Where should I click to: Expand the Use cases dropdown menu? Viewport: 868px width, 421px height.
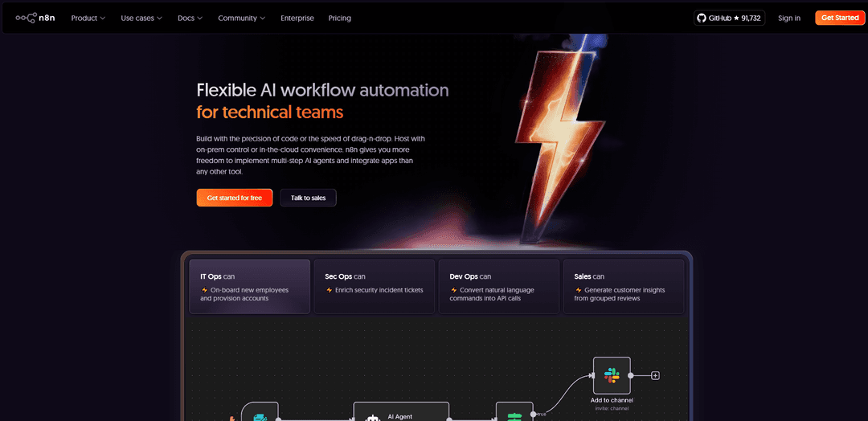(141, 18)
